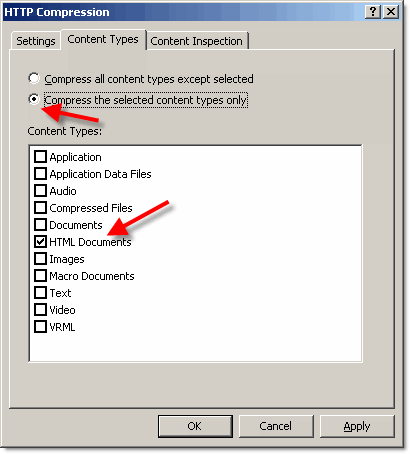Click the Apply button
This screenshot has height=454, width=410.
(357, 426)
